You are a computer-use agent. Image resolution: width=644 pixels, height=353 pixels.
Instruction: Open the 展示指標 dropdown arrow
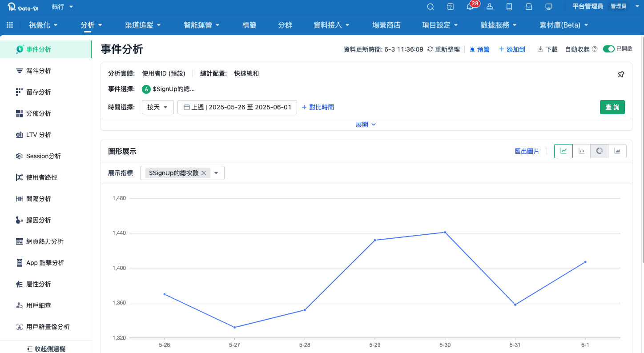pos(216,173)
